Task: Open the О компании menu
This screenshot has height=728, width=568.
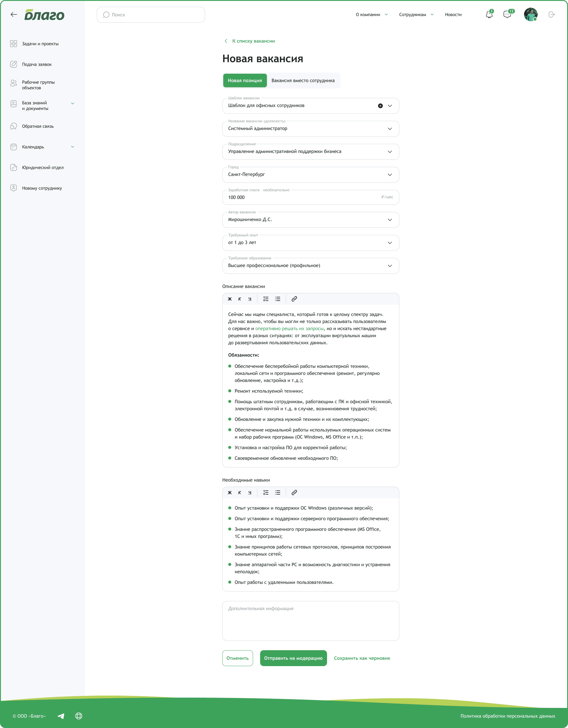Action: tap(372, 15)
